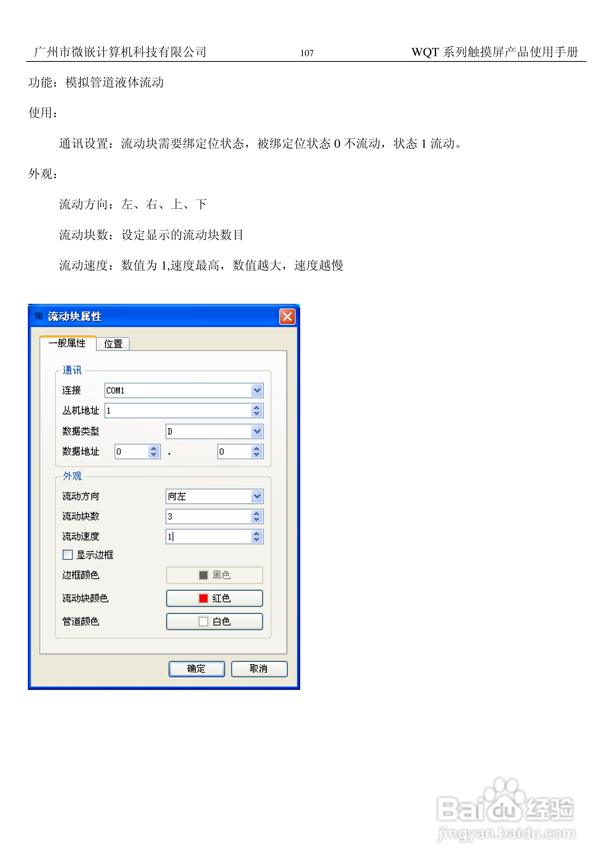614x868 pixels.
Task: Enable the 显示边框 checkbox
Action: pyautogui.click(x=68, y=555)
